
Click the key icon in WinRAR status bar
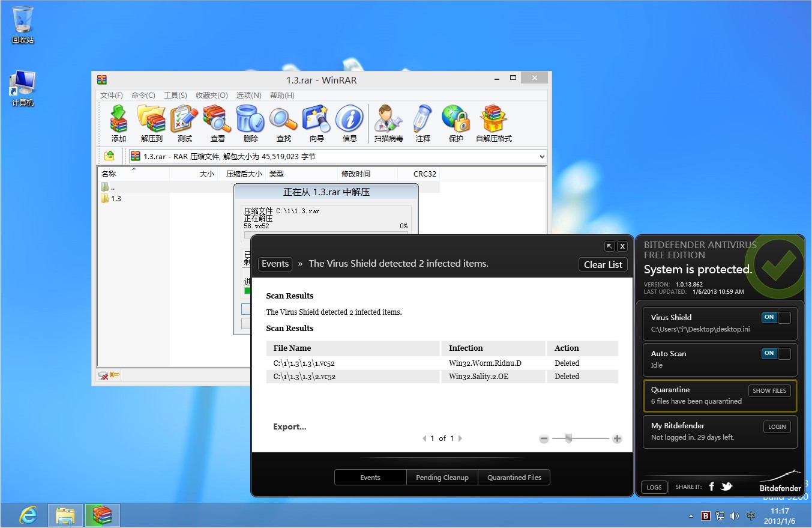(x=114, y=375)
